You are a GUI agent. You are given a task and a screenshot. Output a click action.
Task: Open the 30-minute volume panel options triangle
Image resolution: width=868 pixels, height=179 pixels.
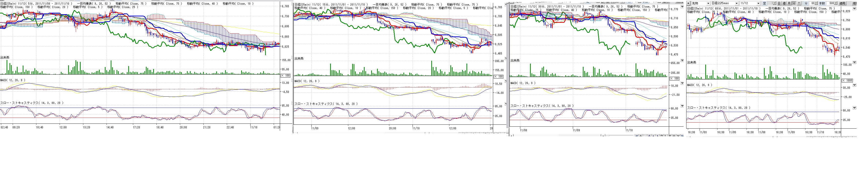(x=682, y=61)
